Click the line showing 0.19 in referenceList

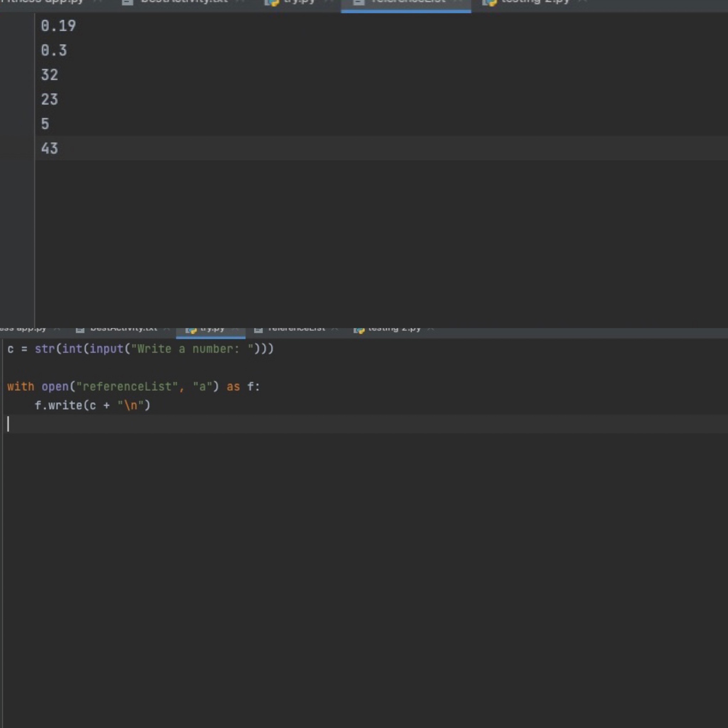point(58,26)
